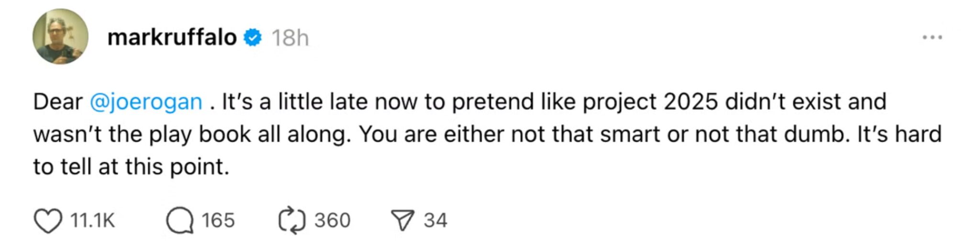View the 11.1K likes count
The image size is (980, 252).
click(92, 221)
